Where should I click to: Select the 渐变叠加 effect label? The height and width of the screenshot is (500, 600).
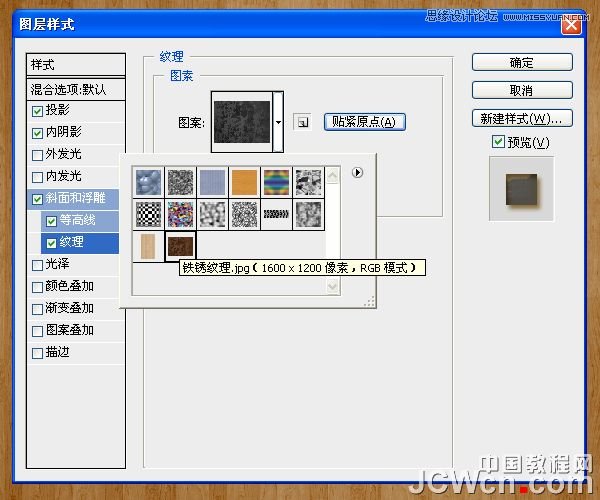70,308
